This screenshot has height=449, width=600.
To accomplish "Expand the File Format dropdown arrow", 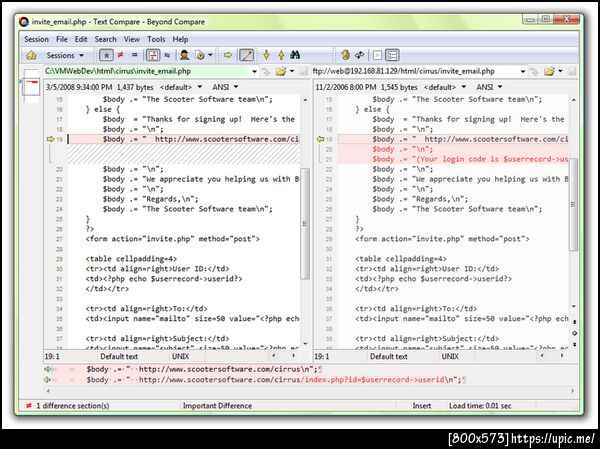I will tap(210, 56).
